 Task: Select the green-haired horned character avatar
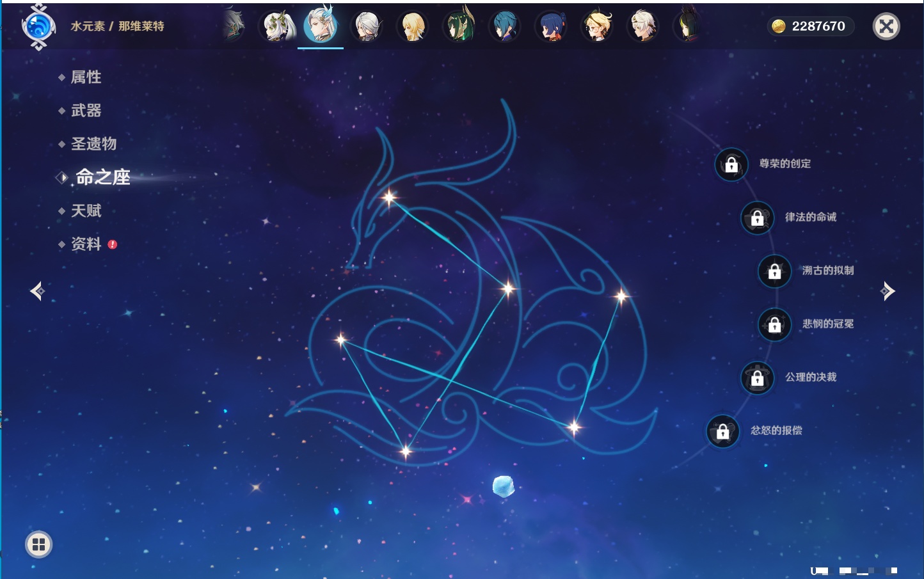pos(459,27)
